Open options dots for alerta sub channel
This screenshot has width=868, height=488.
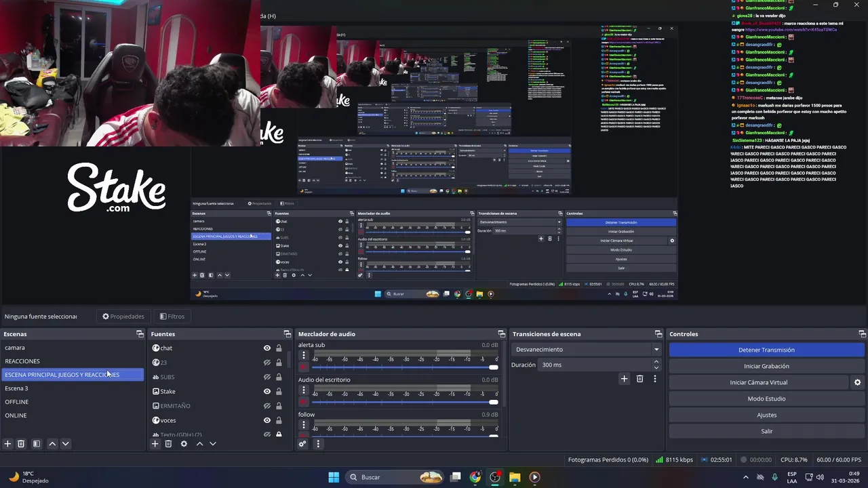click(303, 355)
